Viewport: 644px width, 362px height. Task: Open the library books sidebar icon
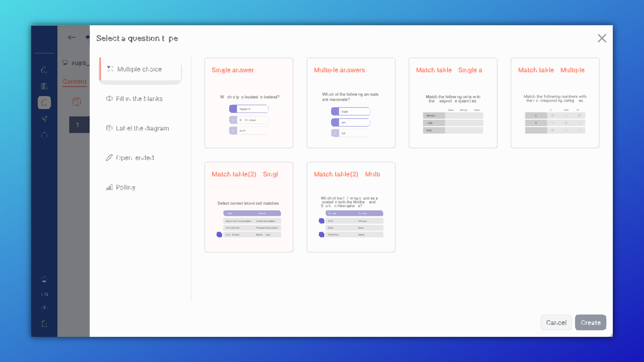tap(44, 86)
